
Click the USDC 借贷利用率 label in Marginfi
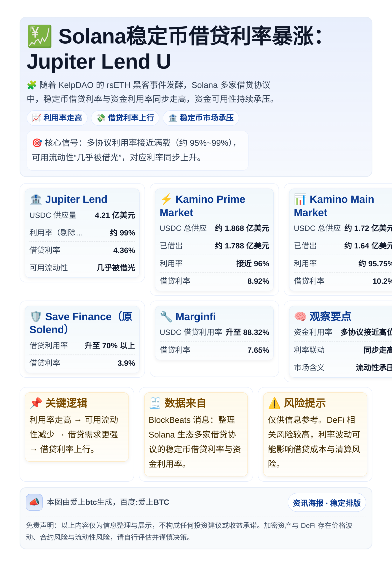point(191,332)
